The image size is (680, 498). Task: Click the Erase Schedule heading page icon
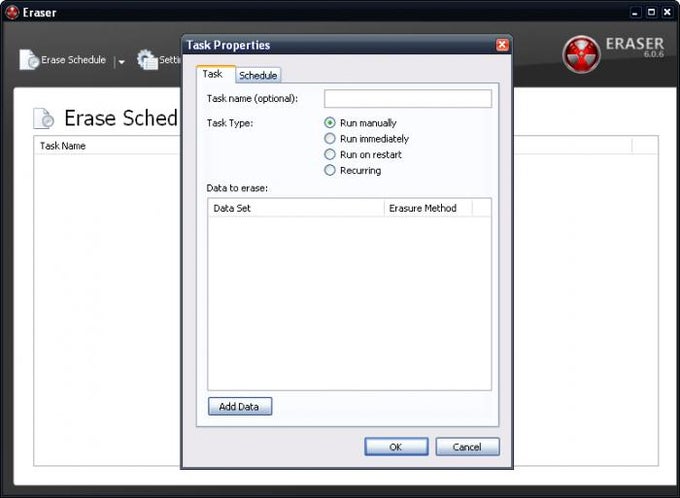coord(44,118)
